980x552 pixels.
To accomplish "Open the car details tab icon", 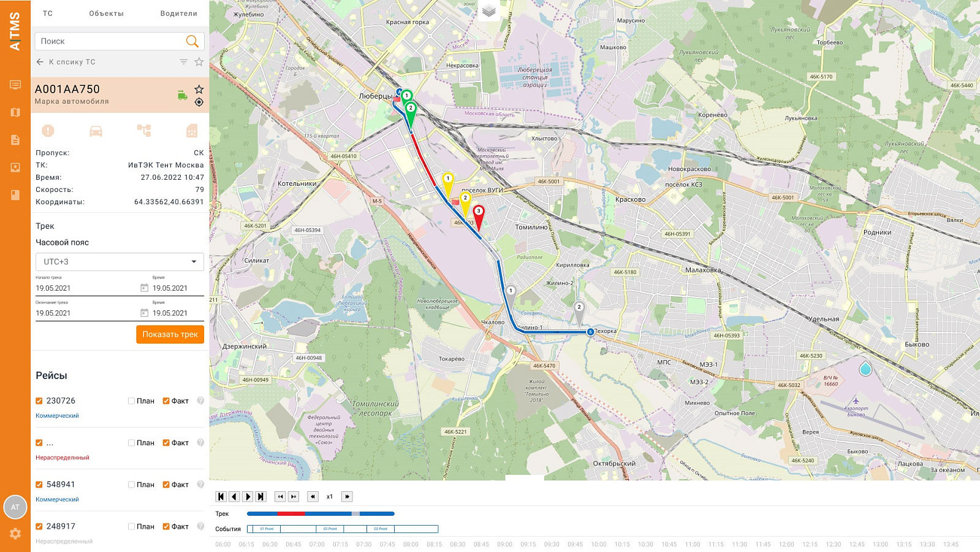I will (96, 131).
